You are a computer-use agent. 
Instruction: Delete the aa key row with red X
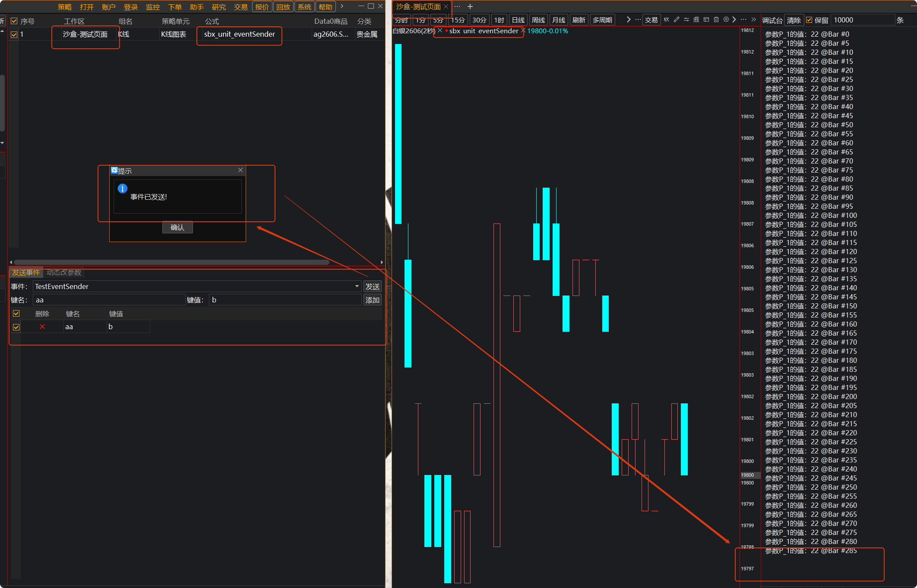[42, 327]
